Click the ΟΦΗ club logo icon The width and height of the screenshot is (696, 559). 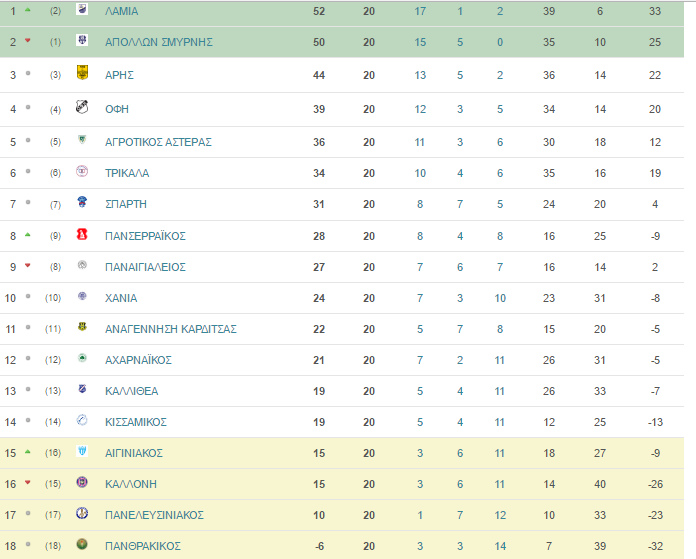pos(82,107)
